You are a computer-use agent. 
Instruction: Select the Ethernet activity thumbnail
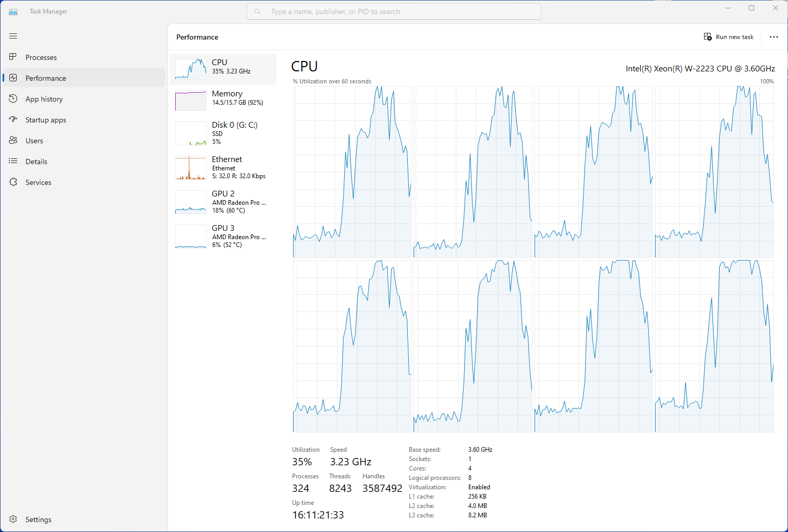(x=191, y=168)
